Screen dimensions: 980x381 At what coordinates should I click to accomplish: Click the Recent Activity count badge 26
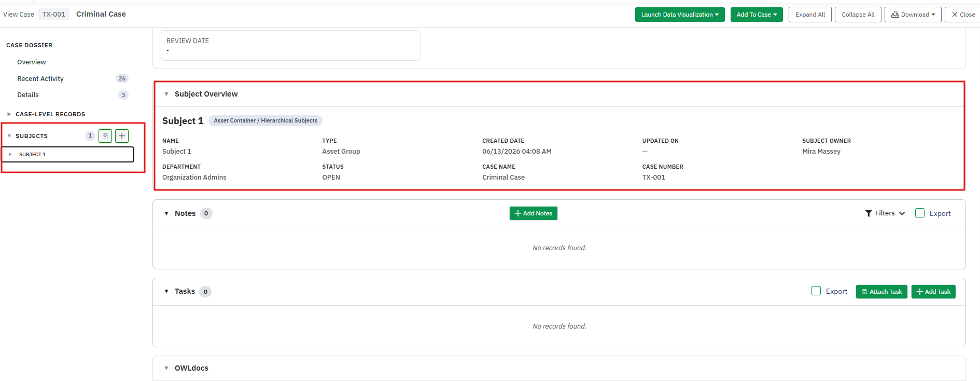point(122,78)
